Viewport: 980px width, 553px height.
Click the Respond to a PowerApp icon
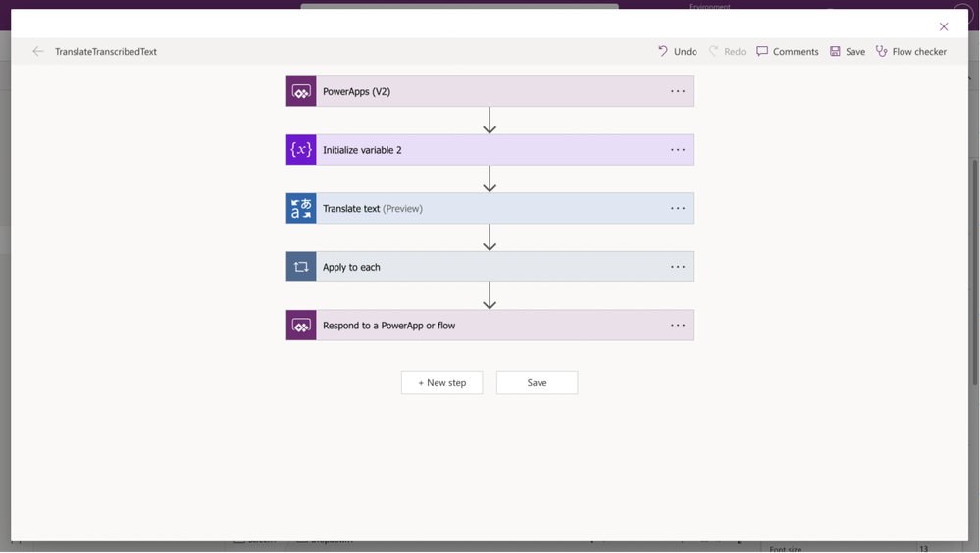[x=301, y=325]
